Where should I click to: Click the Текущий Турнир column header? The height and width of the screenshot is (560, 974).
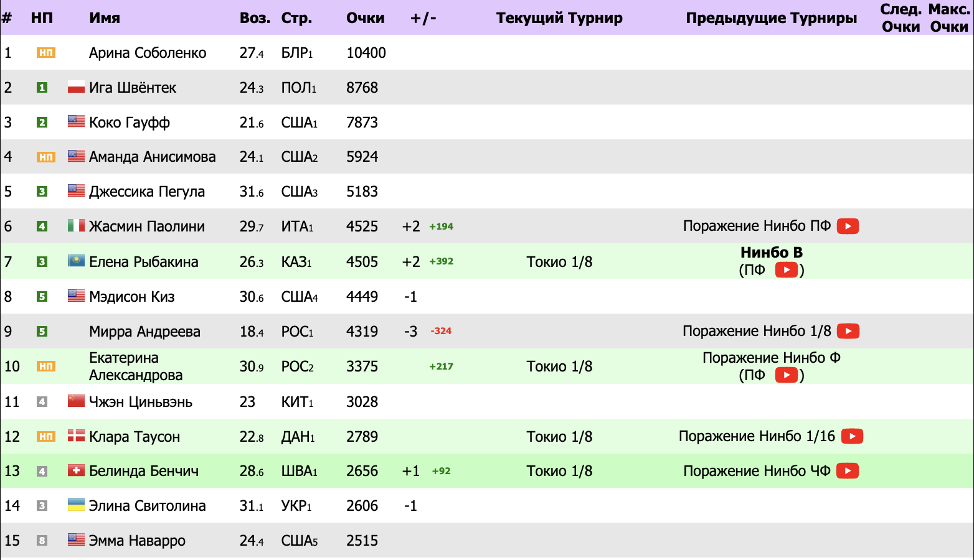pos(559,18)
